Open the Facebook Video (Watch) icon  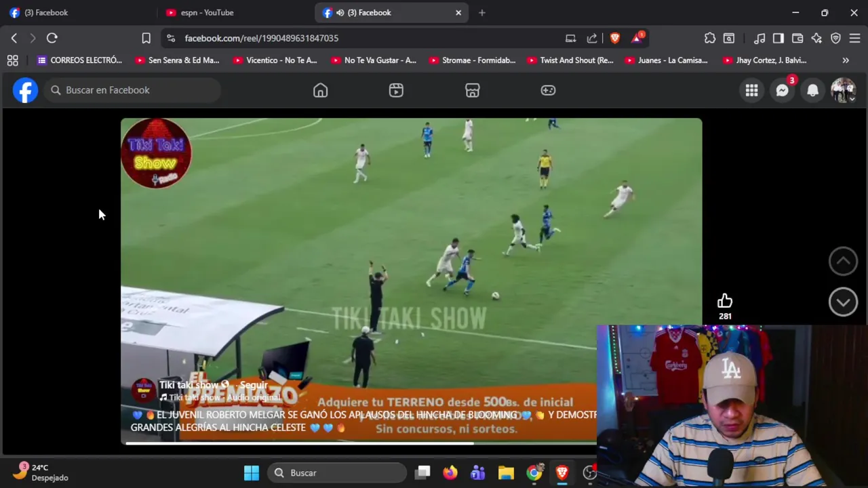point(396,90)
